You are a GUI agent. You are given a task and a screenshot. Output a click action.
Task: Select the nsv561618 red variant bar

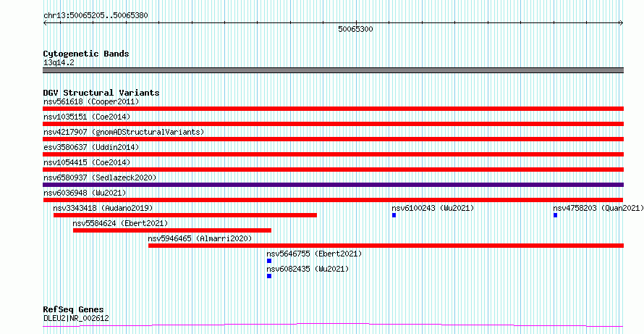coord(333,109)
